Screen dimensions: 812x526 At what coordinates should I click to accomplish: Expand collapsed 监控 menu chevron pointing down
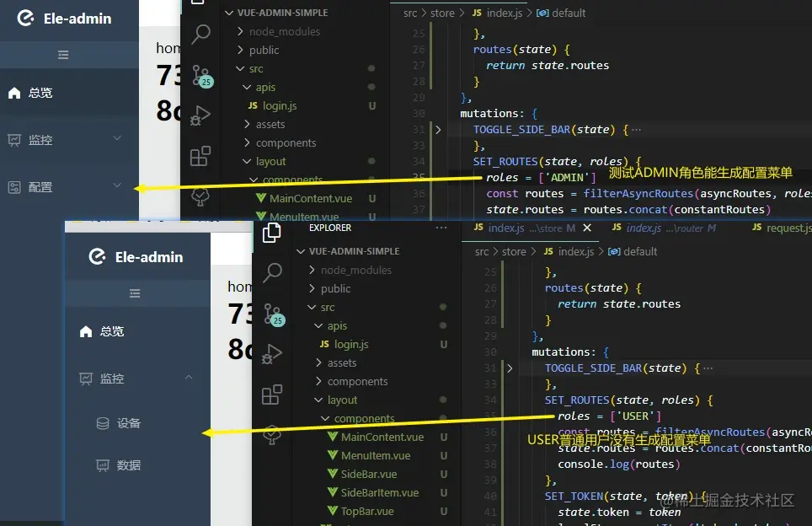pos(117,138)
